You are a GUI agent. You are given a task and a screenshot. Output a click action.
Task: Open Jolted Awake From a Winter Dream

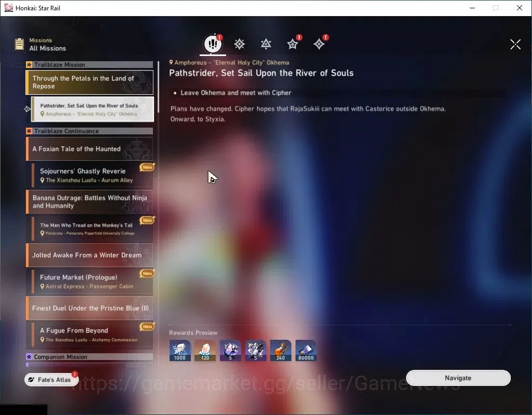pyautogui.click(x=90, y=255)
